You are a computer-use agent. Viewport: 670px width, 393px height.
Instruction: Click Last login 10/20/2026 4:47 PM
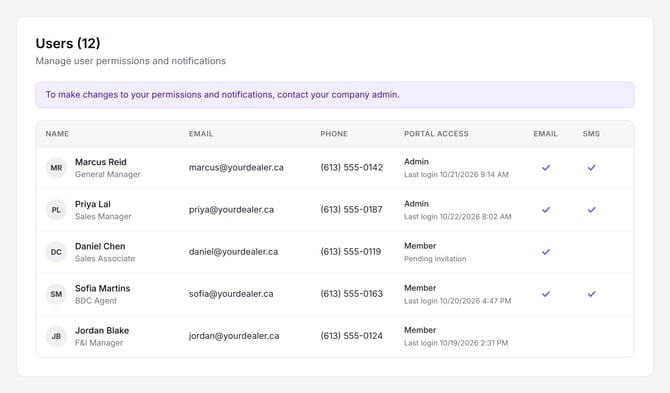click(458, 301)
